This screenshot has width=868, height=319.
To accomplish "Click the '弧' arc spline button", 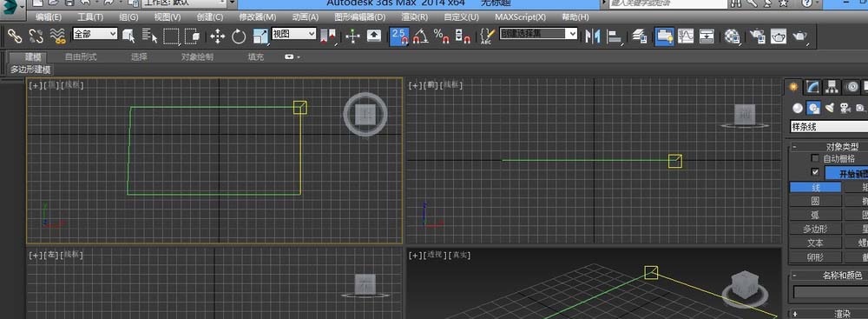I will [x=815, y=216].
